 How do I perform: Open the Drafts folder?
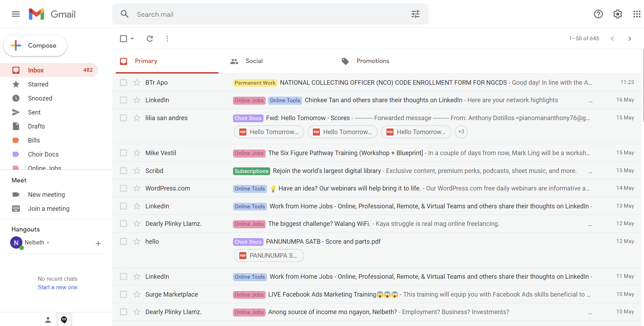click(49, 126)
